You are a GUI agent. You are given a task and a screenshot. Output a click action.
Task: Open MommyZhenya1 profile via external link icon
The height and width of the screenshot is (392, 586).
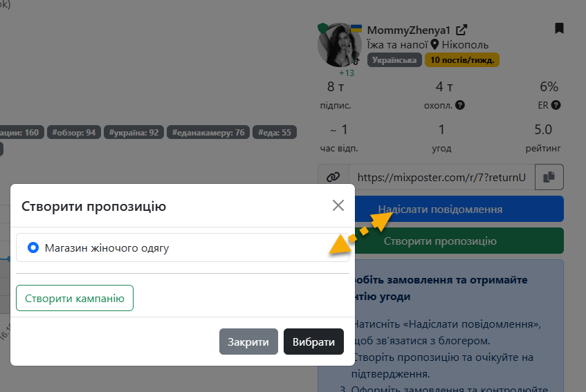462,30
